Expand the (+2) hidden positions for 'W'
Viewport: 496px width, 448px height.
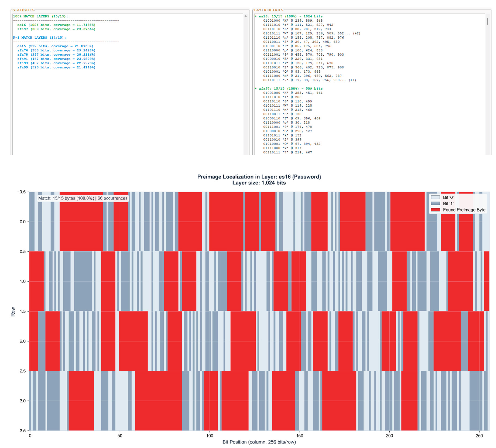pyautogui.click(x=356, y=33)
